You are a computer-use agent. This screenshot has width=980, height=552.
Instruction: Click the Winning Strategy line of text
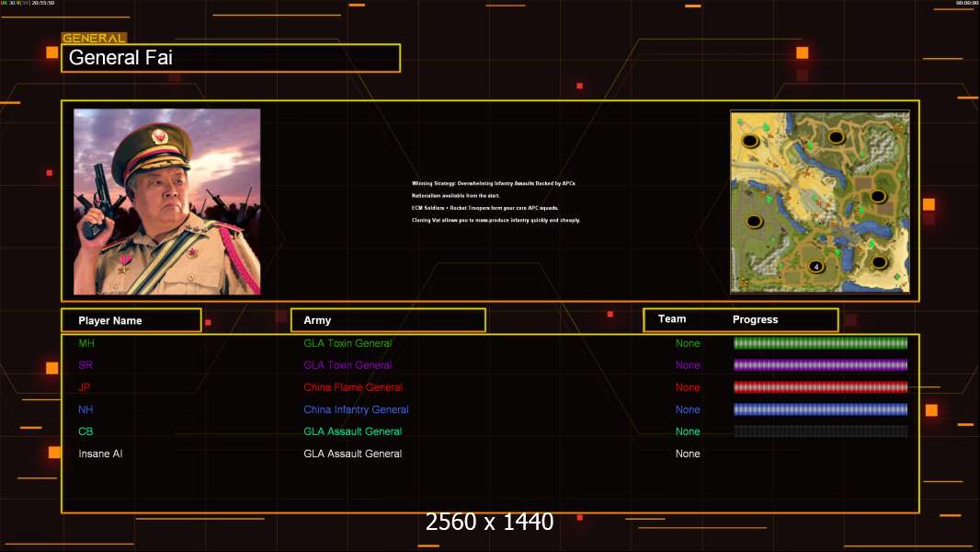(493, 183)
